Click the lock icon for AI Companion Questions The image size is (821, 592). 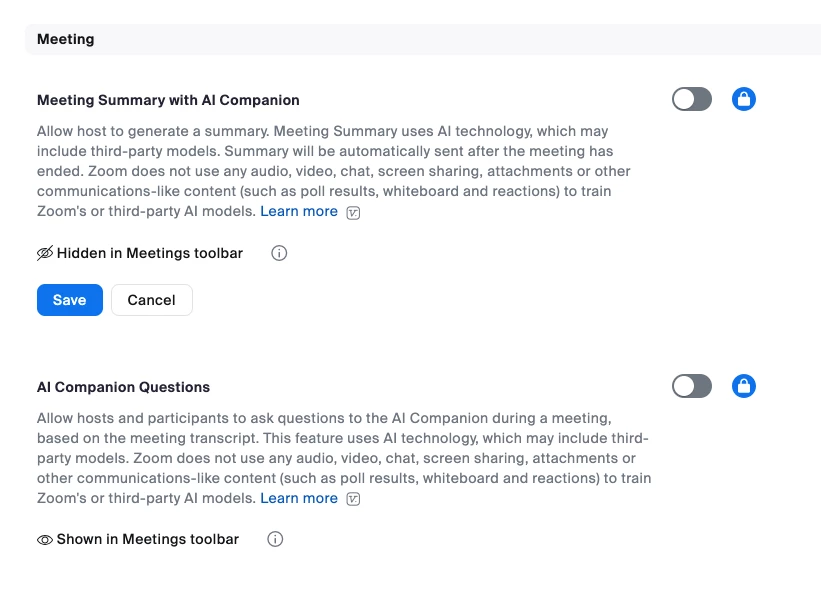pyautogui.click(x=743, y=386)
